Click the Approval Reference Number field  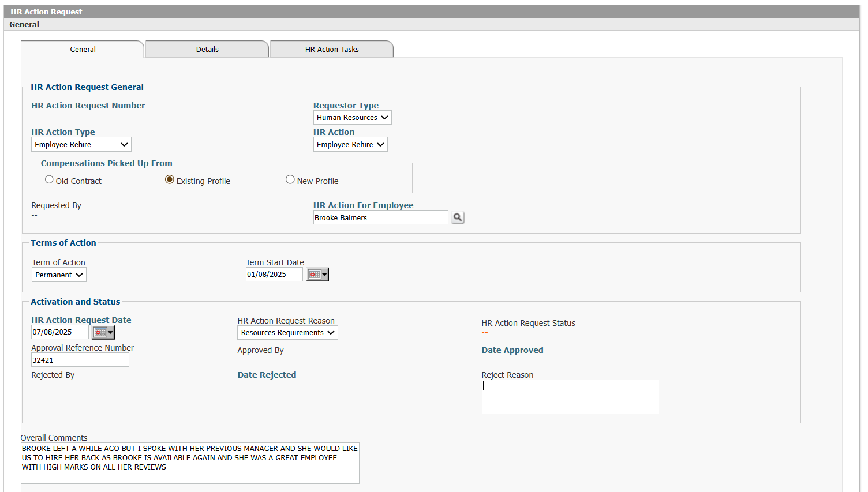point(80,360)
